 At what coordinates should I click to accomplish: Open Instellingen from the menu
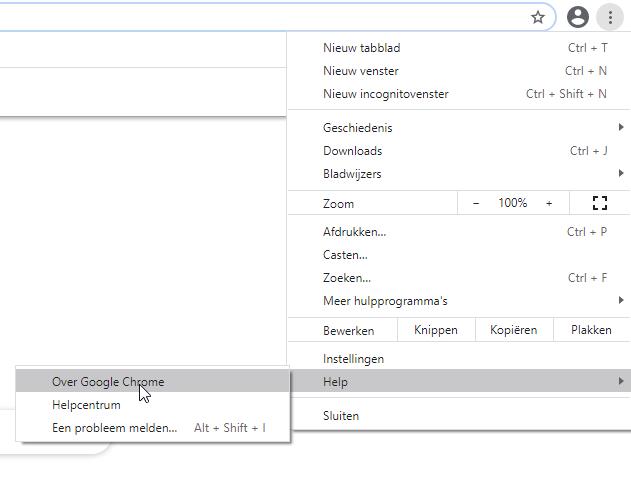pos(353,359)
